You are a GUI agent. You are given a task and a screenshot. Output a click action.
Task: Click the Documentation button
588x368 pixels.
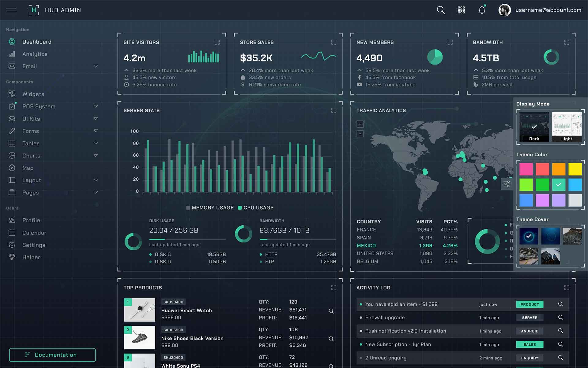pyautogui.click(x=52, y=355)
